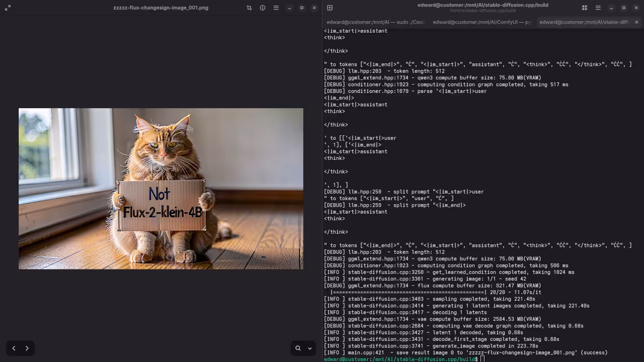The height and width of the screenshot is (362, 644).
Task: Go to next image with the right arrow
Action: (x=27, y=348)
